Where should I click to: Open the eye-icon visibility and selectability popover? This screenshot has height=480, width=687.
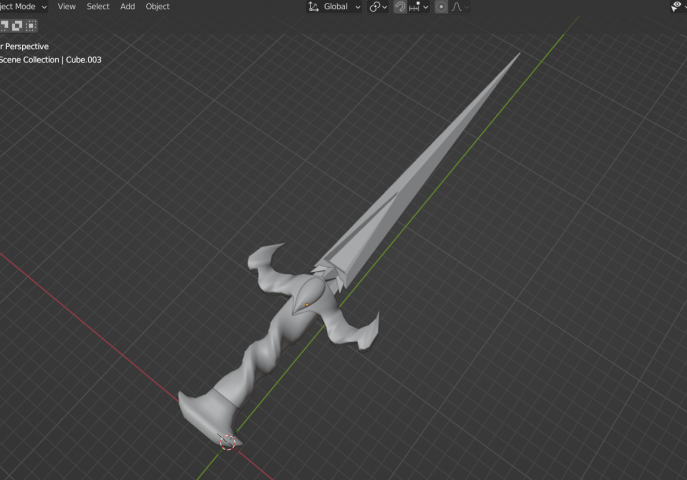coord(678,6)
